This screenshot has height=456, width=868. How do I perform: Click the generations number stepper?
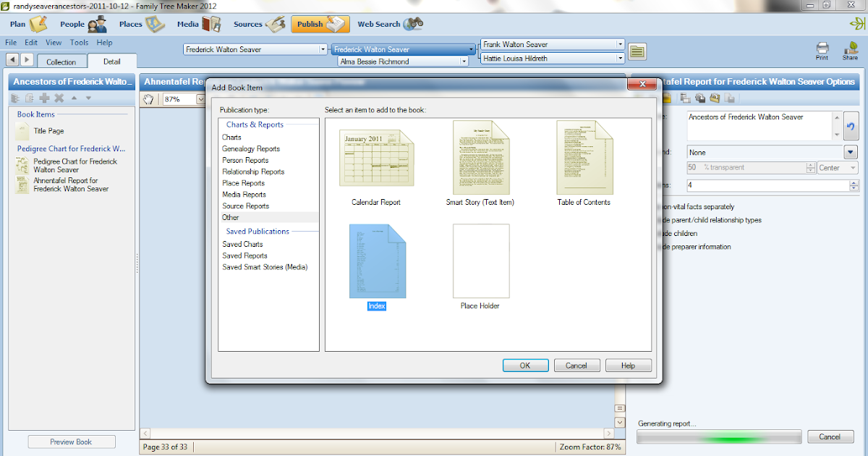click(854, 185)
